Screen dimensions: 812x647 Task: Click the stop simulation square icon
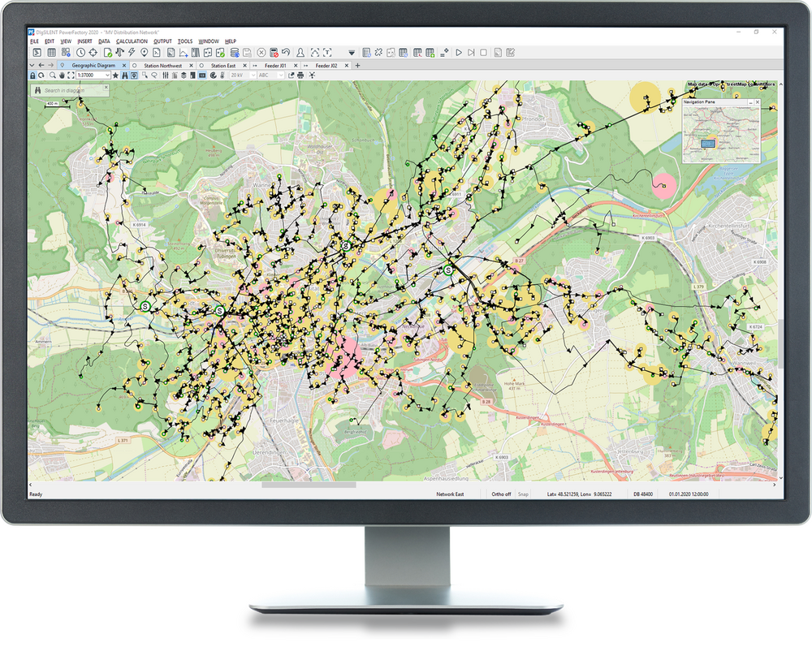(483, 53)
